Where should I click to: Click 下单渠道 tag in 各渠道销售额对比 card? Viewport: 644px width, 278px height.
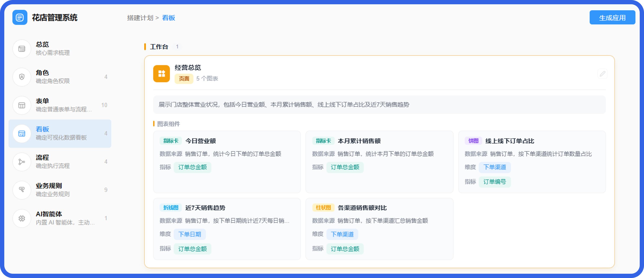point(342,234)
